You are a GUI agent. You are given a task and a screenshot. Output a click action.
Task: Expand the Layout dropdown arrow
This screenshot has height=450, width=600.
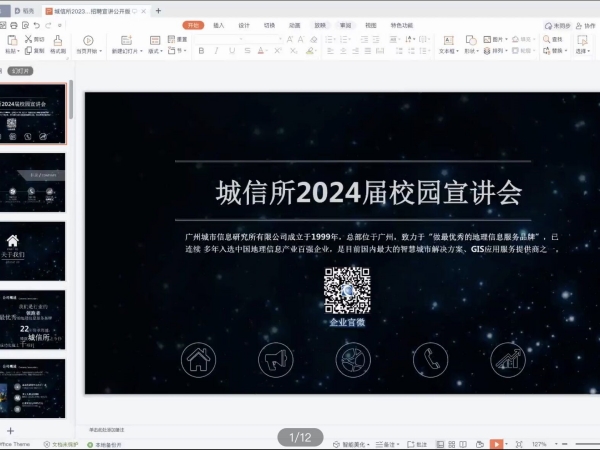point(161,51)
